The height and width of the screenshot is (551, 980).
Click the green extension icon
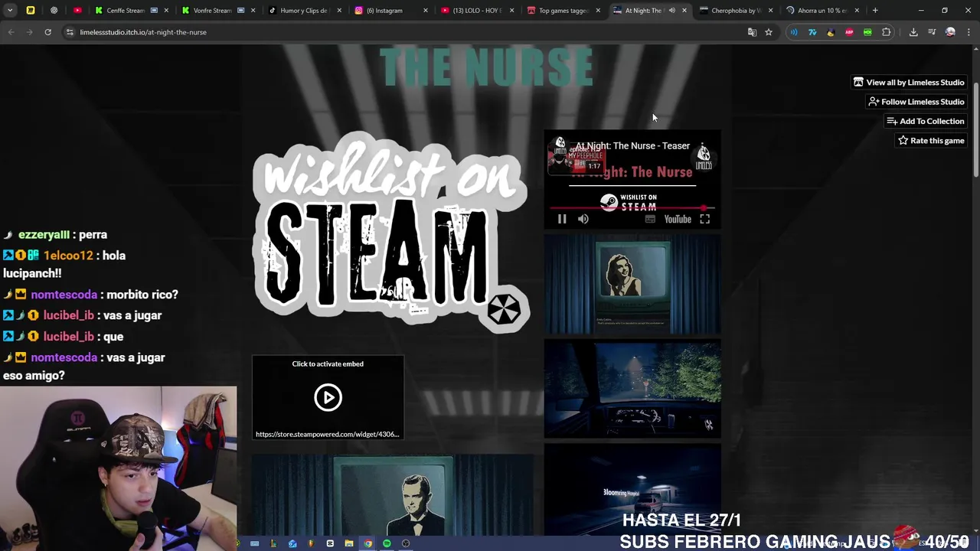(x=867, y=32)
